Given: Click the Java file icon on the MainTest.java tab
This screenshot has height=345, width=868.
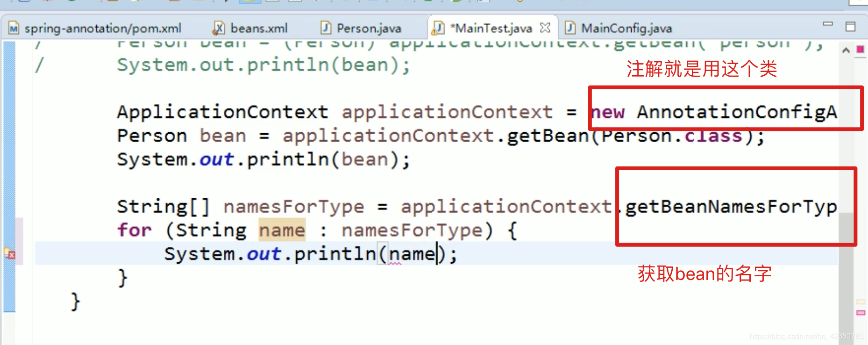Looking at the screenshot, I should [438, 28].
